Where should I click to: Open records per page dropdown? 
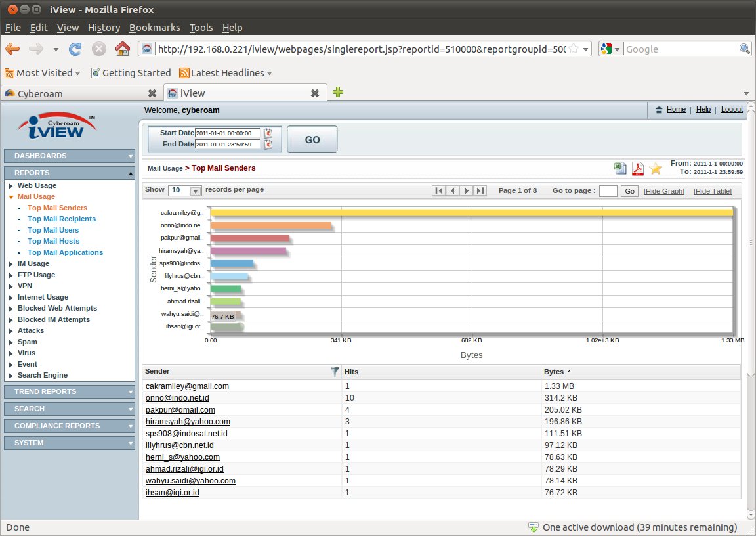coord(186,190)
